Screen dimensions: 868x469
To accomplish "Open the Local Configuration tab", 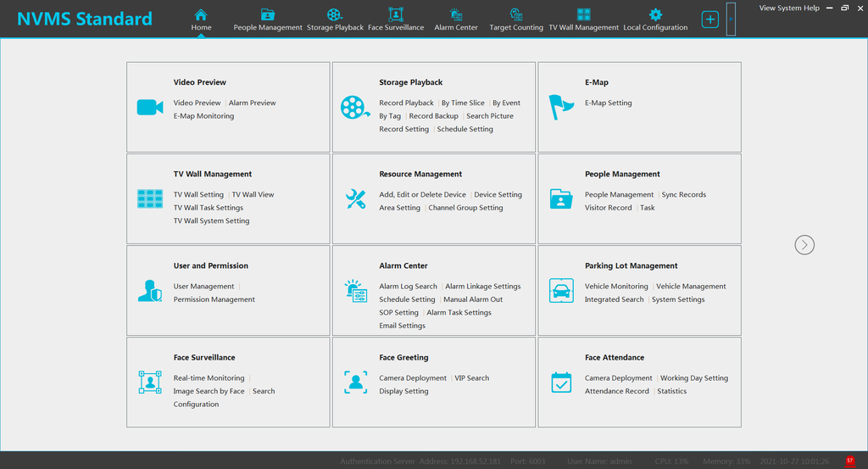I will (x=655, y=20).
